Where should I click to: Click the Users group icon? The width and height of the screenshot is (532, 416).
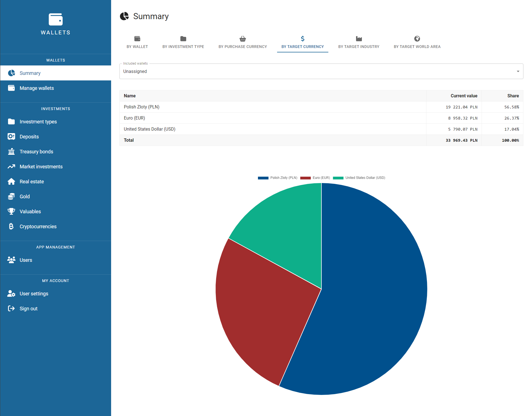coord(11,260)
